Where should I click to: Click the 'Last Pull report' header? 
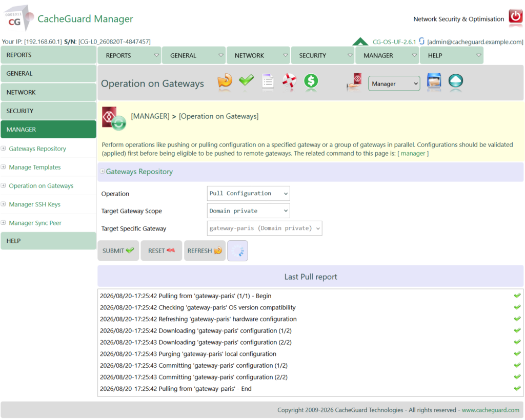311,277
